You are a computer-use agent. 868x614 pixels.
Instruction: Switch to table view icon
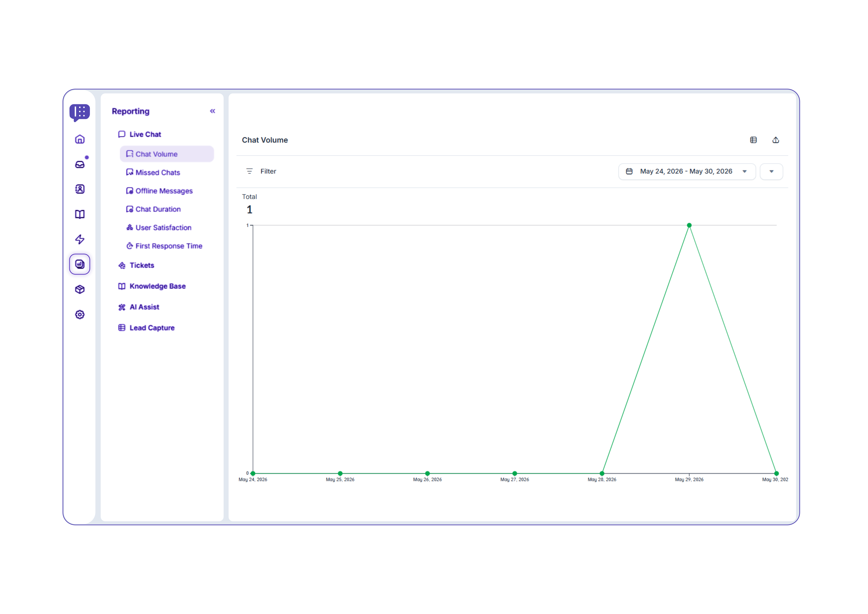pyautogui.click(x=753, y=140)
